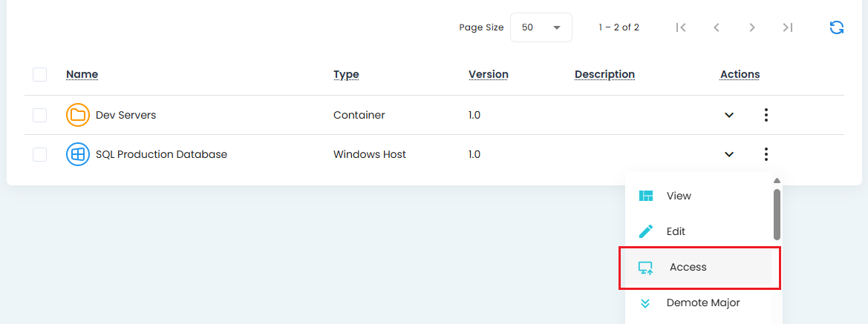Image resolution: width=868 pixels, height=324 pixels.
Task: Click the context menu scrollbar thumb
Action: [x=777, y=214]
